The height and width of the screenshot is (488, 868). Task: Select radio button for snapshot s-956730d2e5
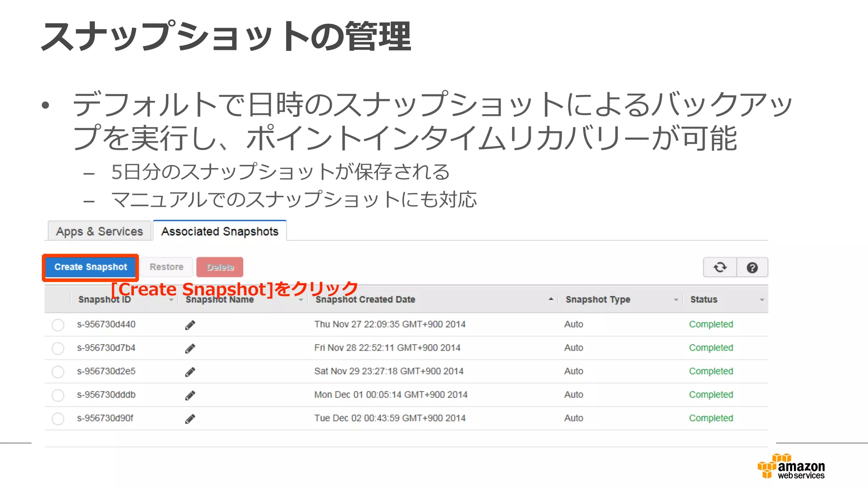click(x=58, y=372)
